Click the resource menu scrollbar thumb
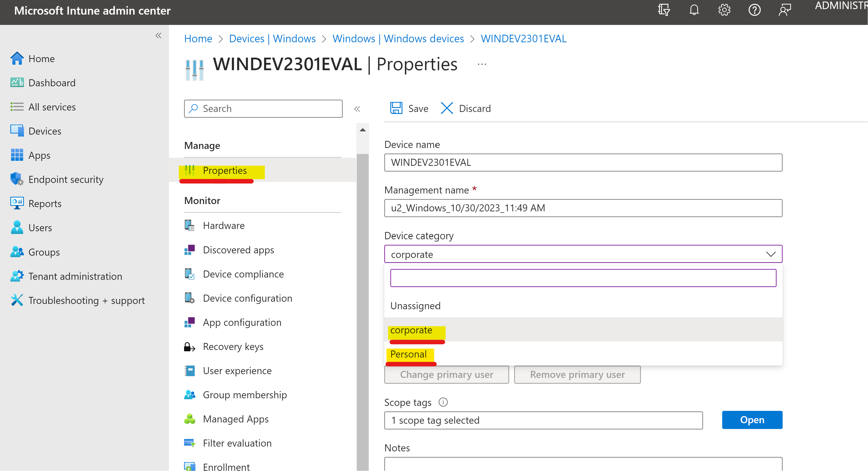The image size is (868, 471). (363, 312)
